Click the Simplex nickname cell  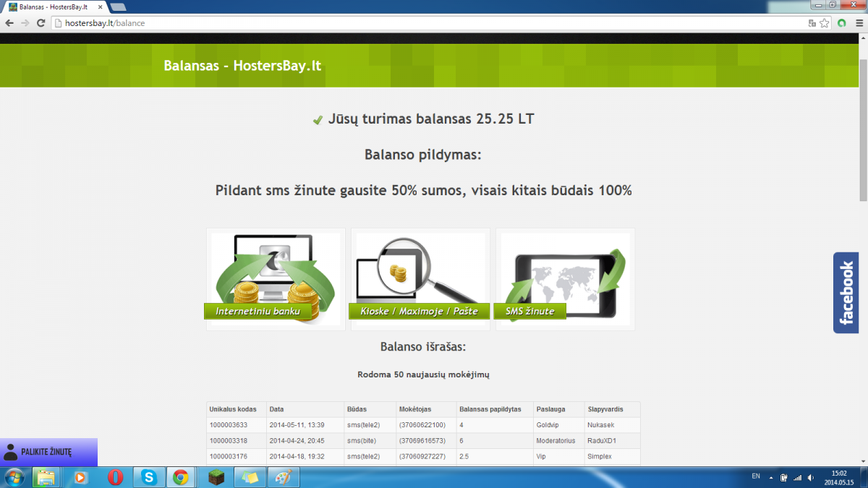pos(600,457)
